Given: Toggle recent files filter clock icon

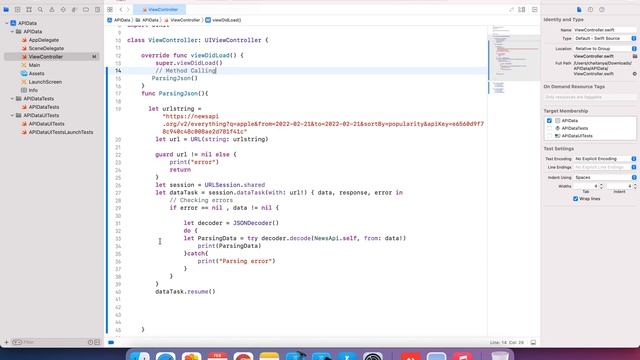Looking at the screenshot, I should tap(91, 342).
